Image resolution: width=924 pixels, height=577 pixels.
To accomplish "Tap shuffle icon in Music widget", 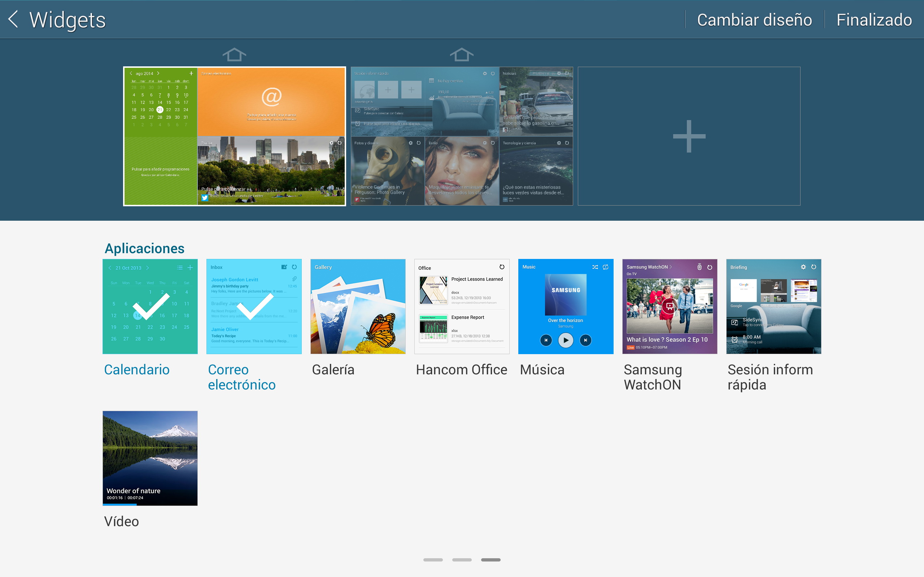I will click(595, 267).
